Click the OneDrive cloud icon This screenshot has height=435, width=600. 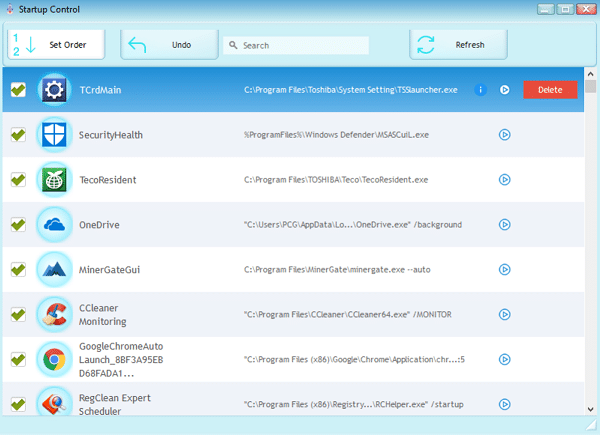(54, 225)
